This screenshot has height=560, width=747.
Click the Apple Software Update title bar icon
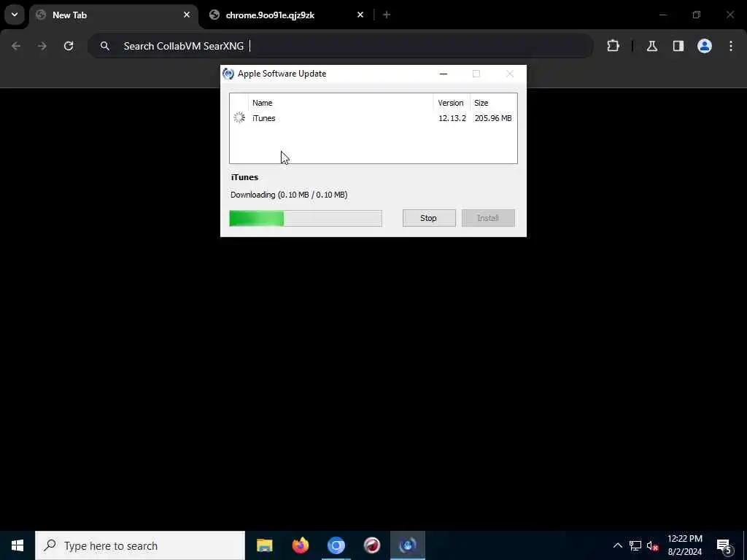(x=228, y=74)
